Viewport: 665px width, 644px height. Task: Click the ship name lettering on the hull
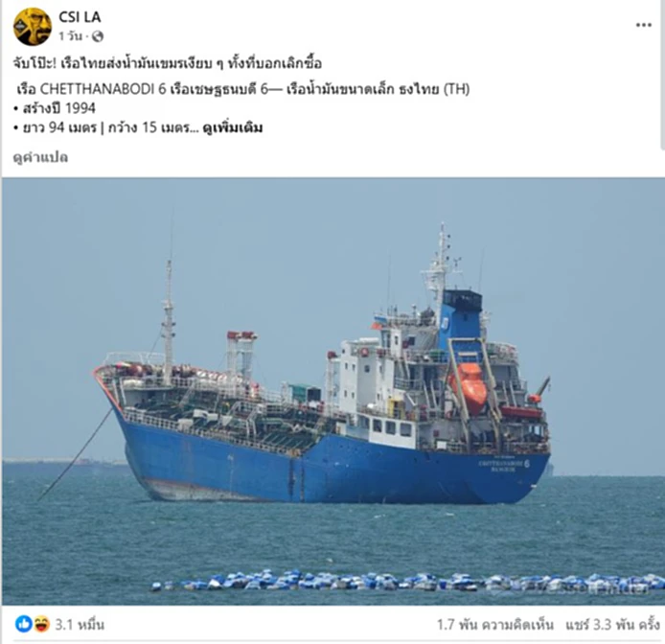pos(504,466)
